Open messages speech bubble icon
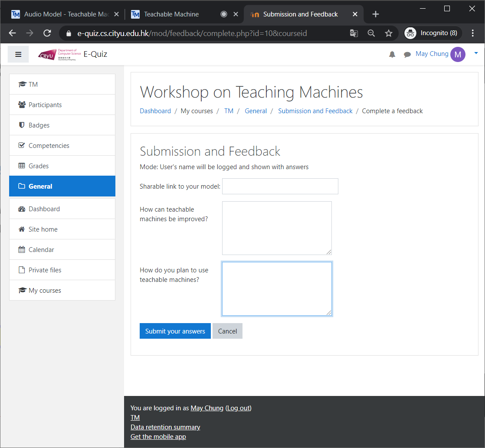Image resolution: width=485 pixels, height=448 pixels. point(407,55)
